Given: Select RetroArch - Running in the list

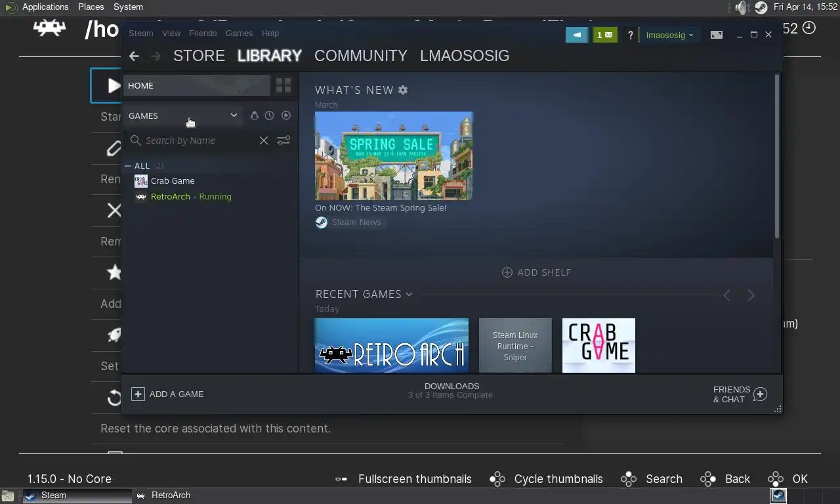Looking at the screenshot, I should [x=191, y=197].
